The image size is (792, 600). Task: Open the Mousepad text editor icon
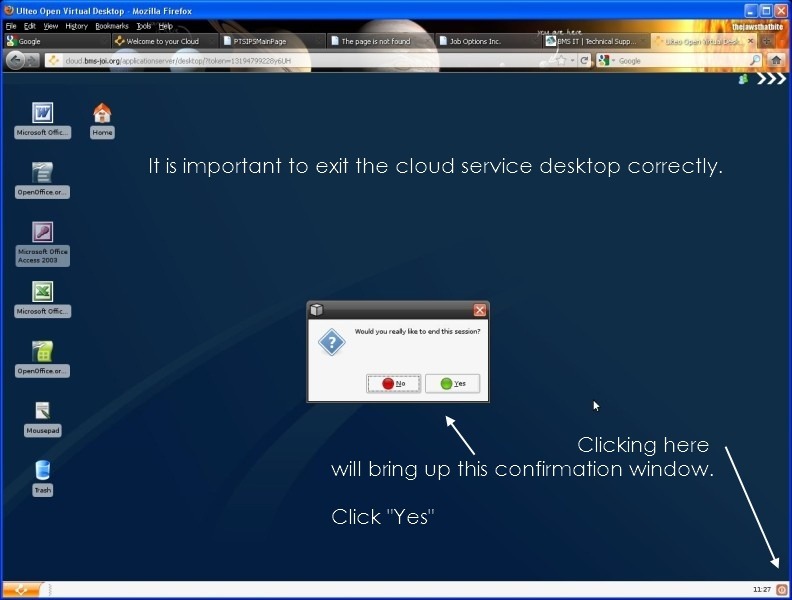click(x=42, y=410)
